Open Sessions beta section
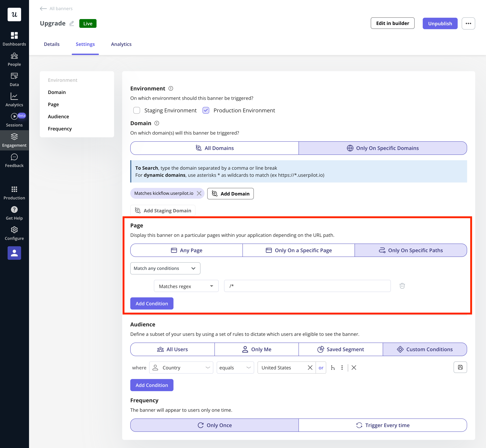This screenshot has height=448, width=486. click(x=14, y=120)
